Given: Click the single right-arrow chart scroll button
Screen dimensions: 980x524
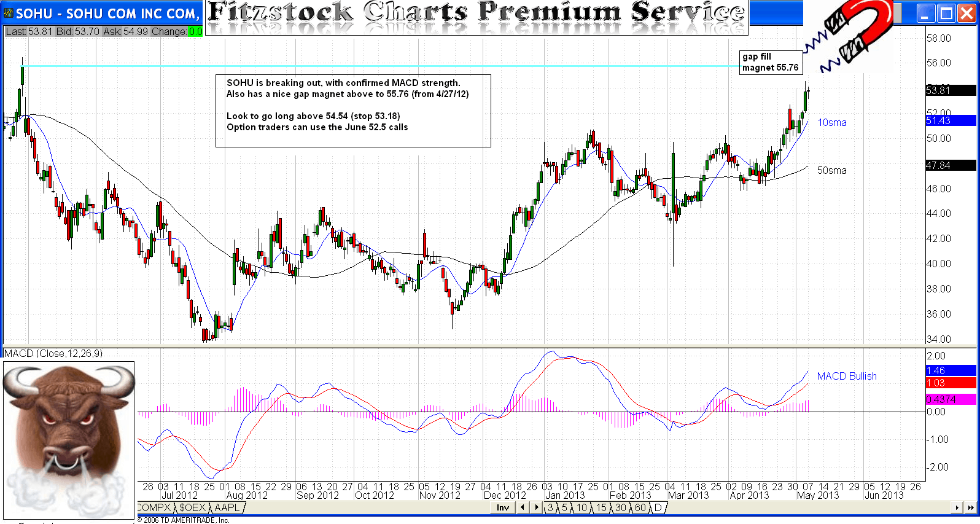Looking at the screenshot, I should (x=957, y=507).
